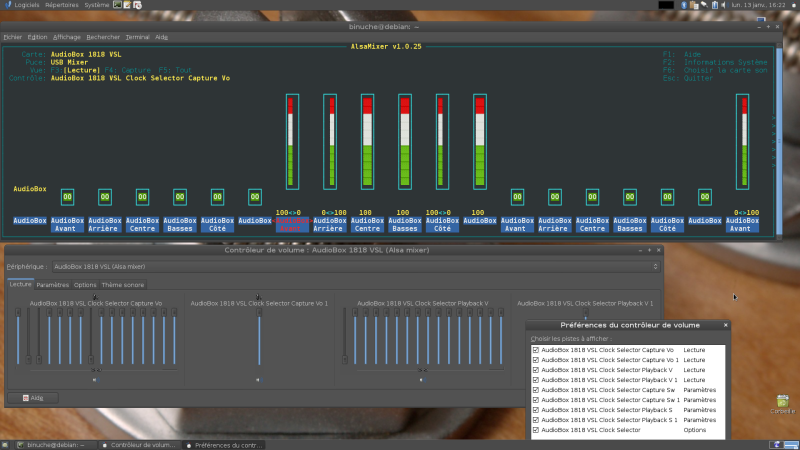Viewport: 800px width, 450px height.
Task: Uncheck the Clock Selector Capture Sw track
Action: click(x=536, y=390)
